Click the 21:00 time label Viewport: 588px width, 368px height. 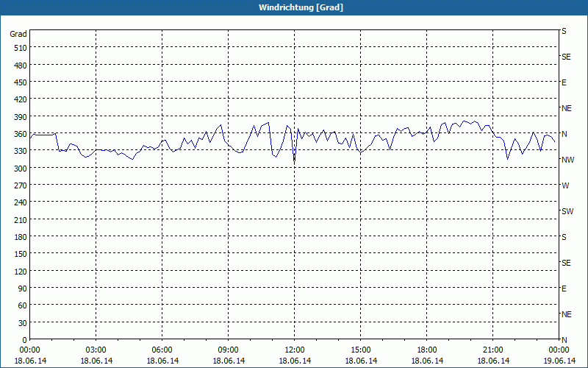pyautogui.click(x=493, y=350)
